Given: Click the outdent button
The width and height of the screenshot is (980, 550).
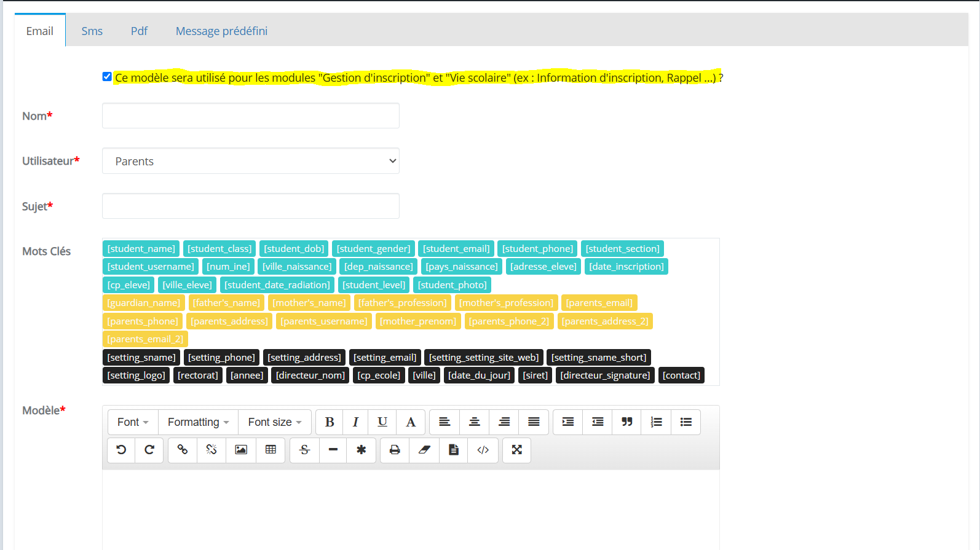Looking at the screenshot, I should pos(598,422).
